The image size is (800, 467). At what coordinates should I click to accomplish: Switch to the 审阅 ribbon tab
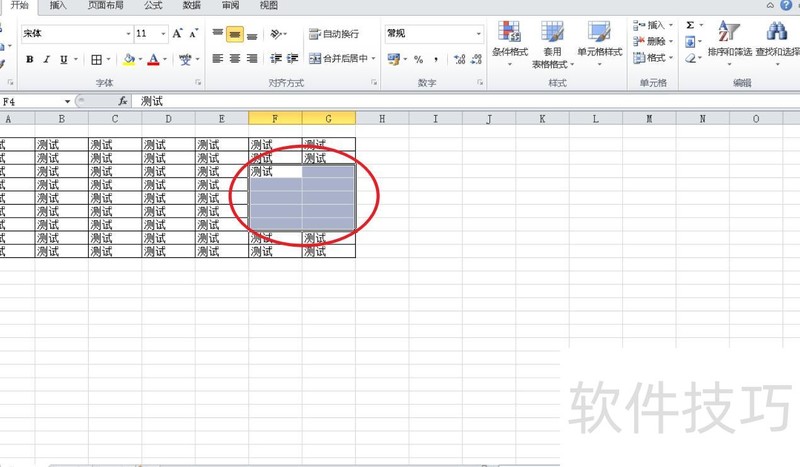[231, 5]
